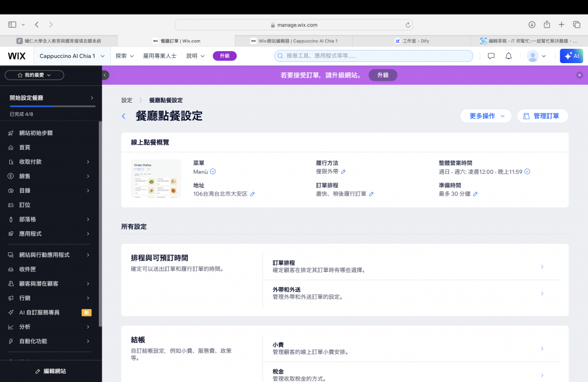Open the 探索 menu
This screenshot has width=588, height=382.
point(125,56)
